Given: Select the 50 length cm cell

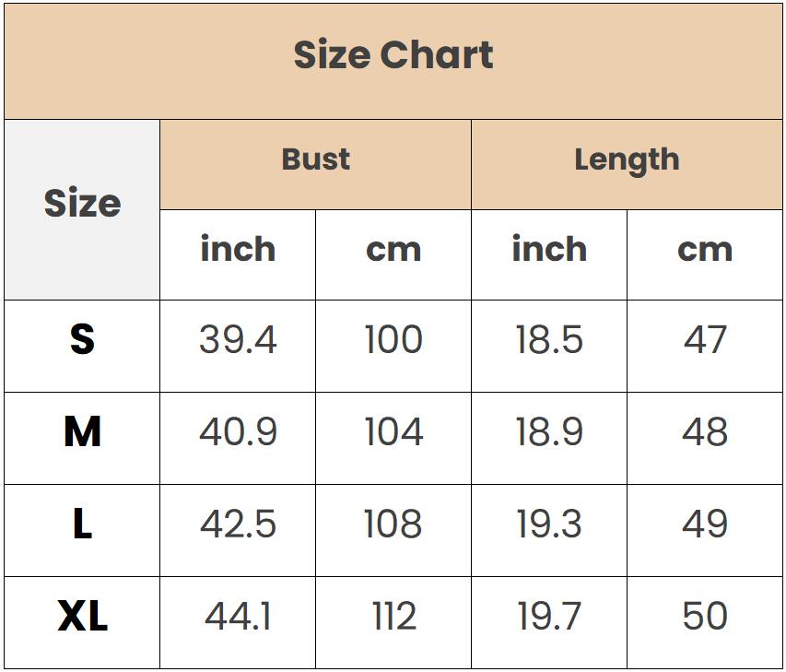Looking at the screenshot, I should click(705, 623).
